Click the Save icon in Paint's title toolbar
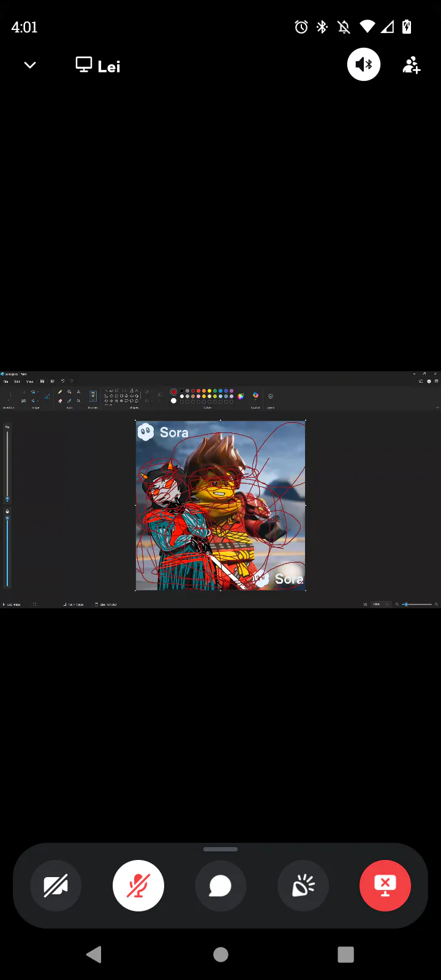Screen dimensions: 441x980 (x=42, y=381)
